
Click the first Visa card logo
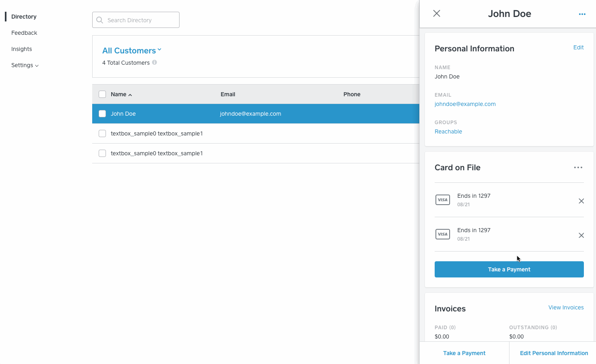(443, 200)
